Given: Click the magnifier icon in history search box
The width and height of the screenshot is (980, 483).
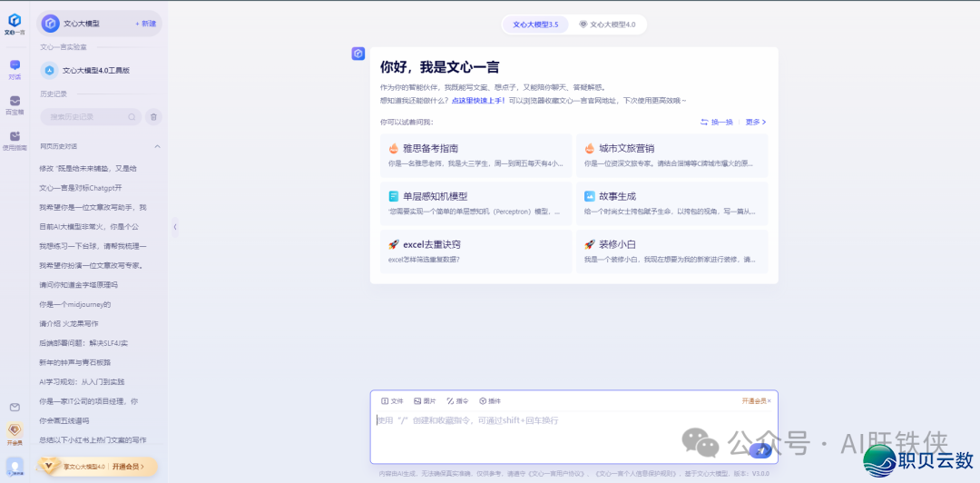Looking at the screenshot, I should click(x=132, y=116).
